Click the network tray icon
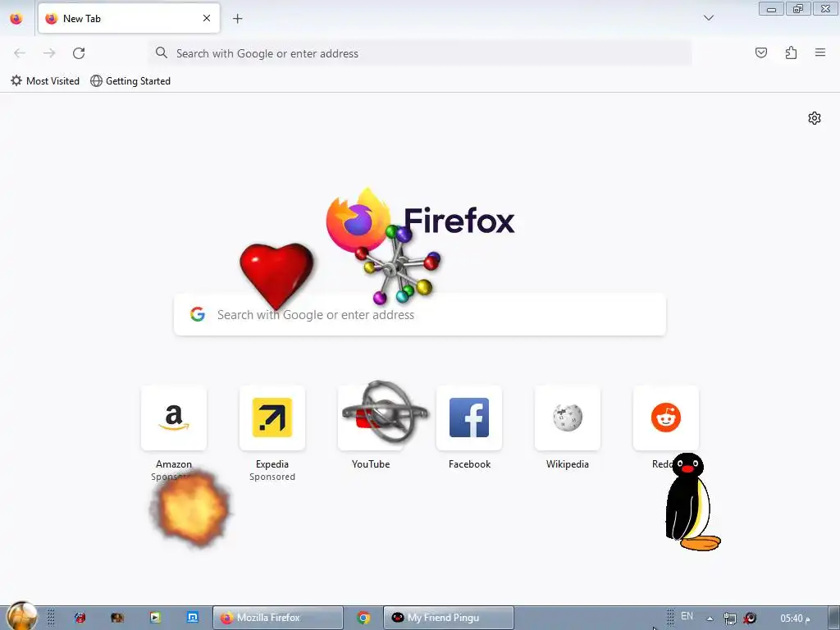The height and width of the screenshot is (630, 840). pyautogui.click(x=729, y=619)
